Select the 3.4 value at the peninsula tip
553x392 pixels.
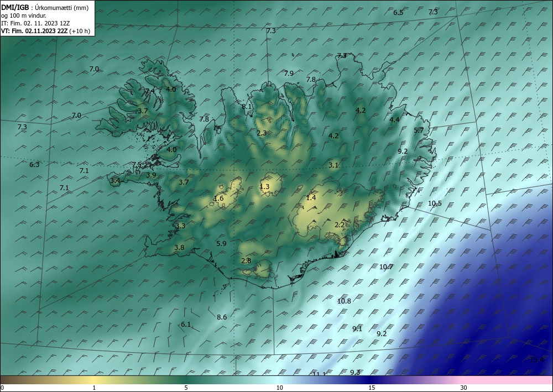click(116, 181)
